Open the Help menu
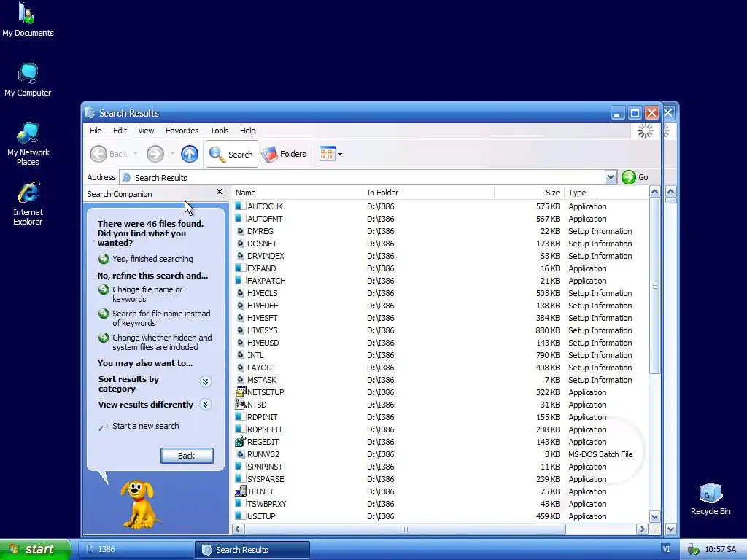 [247, 131]
